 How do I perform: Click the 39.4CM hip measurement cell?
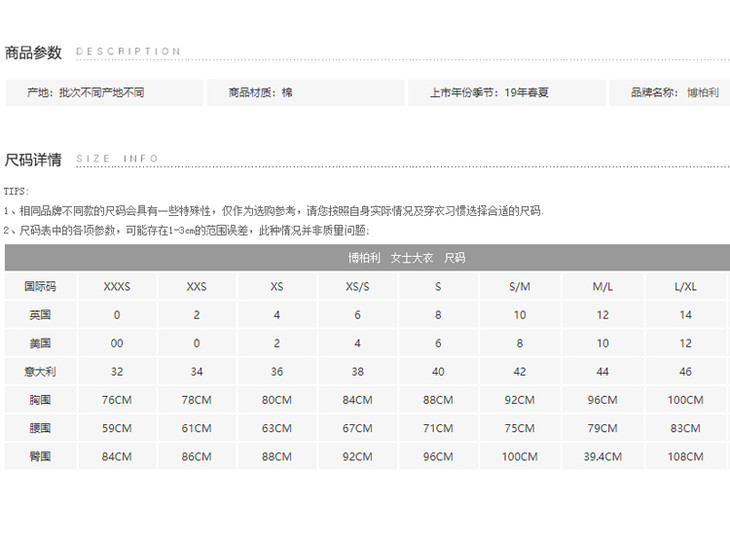point(602,457)
